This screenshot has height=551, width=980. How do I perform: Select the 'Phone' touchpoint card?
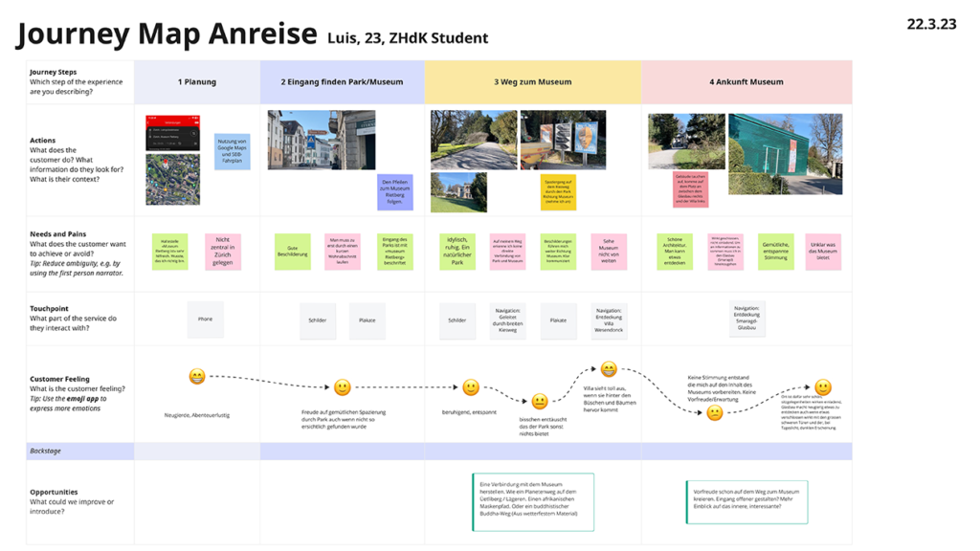click(x=205, y=320)
